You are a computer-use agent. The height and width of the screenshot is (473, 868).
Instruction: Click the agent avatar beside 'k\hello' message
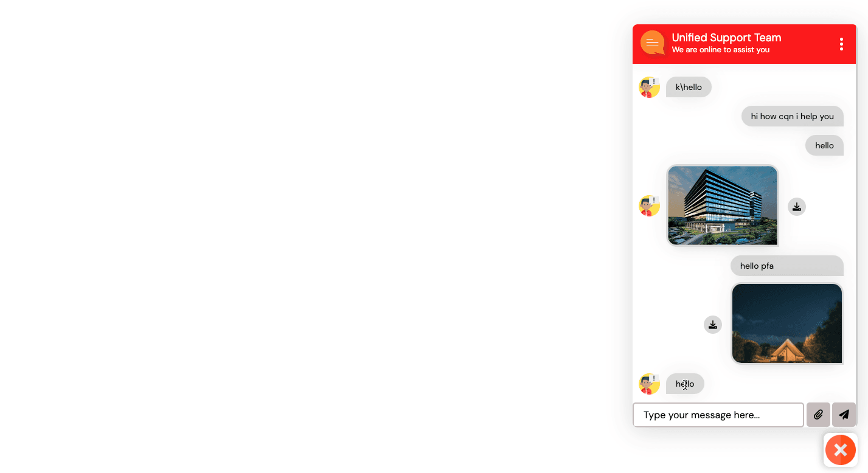coord(650,87)
